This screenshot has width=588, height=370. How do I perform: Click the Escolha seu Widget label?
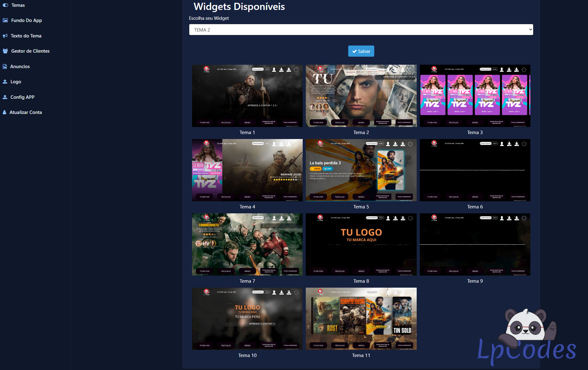(x=209, y=18)
